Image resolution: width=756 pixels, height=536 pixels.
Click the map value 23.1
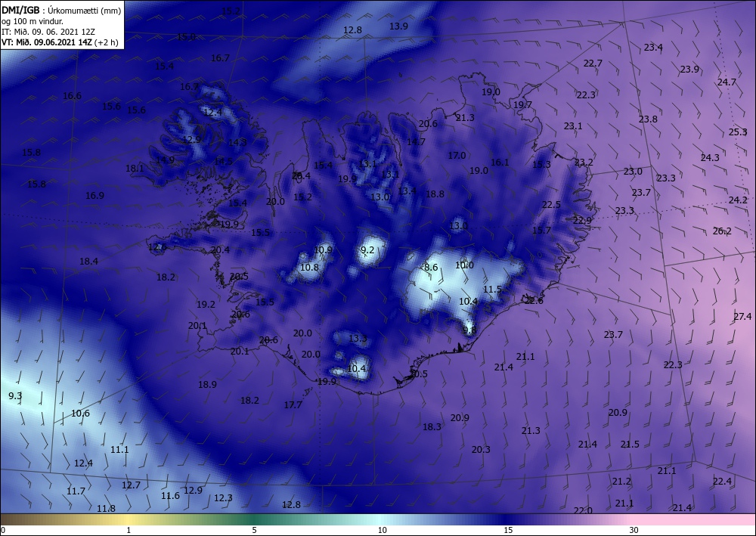pos(573,125)
